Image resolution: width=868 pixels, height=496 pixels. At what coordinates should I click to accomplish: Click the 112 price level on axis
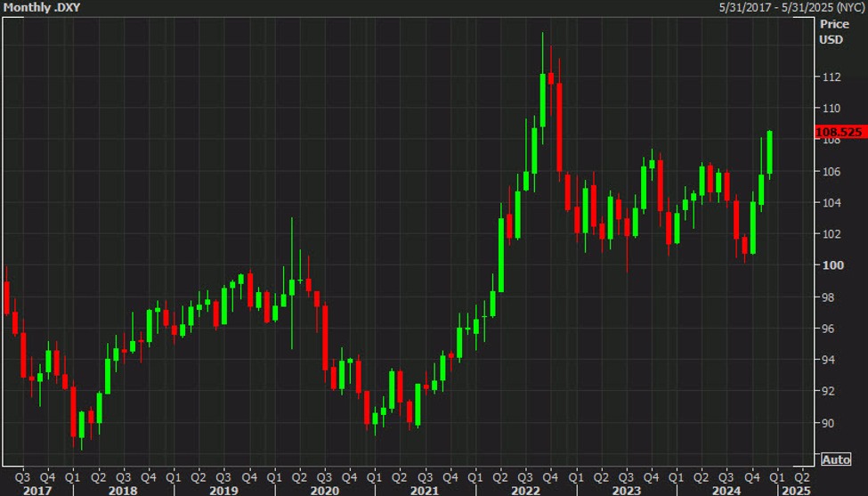tap(830, 77)
